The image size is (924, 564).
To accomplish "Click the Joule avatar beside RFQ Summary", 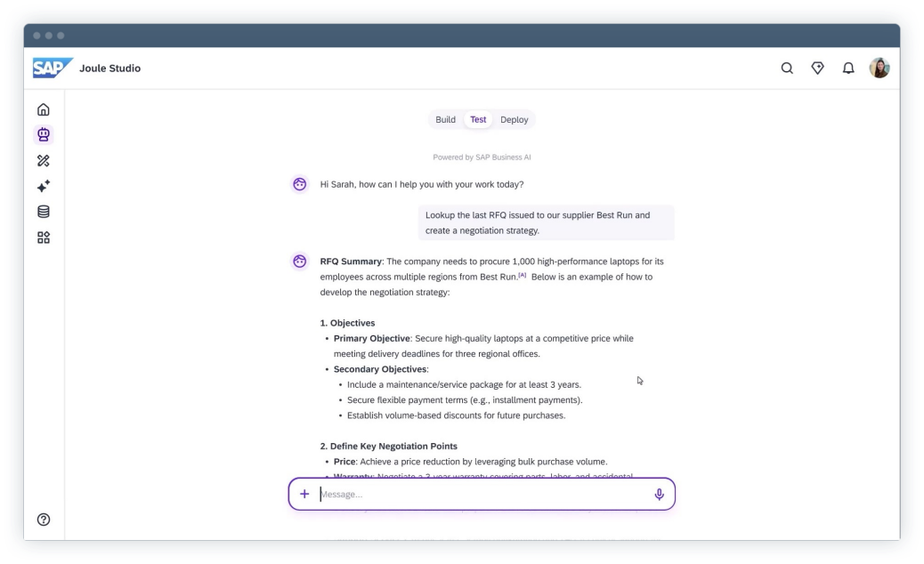I will [299, 262].
